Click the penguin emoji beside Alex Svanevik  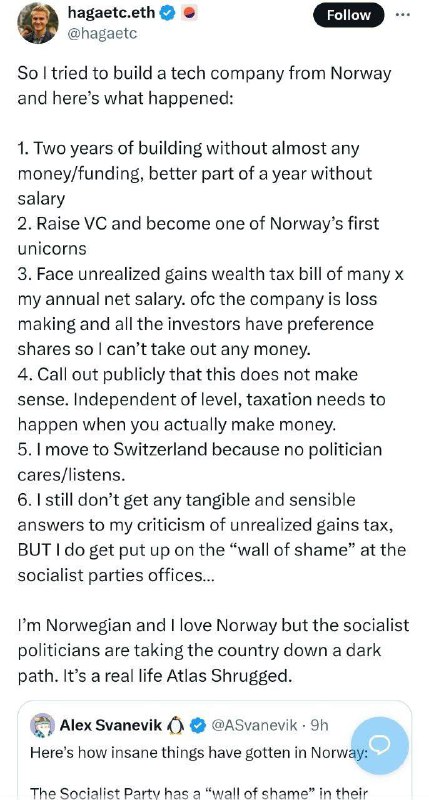point(175,725)
